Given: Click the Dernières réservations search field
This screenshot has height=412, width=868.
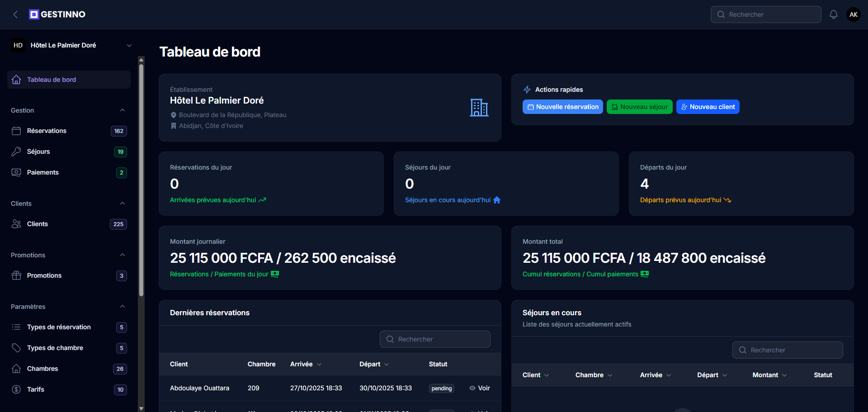Looking at the screenshot, I should pyautogui.click(x=435, y=339).
